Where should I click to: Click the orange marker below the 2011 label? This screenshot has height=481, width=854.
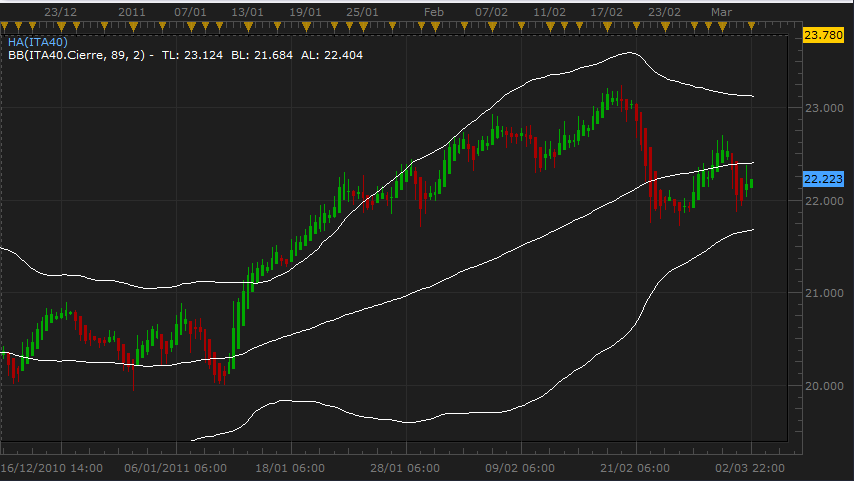[133, 27]
